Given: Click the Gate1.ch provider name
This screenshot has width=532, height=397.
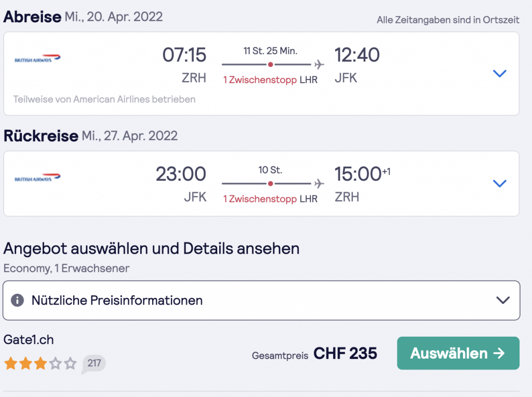Looking at the screenshot, I should click(x=29, y=340).
